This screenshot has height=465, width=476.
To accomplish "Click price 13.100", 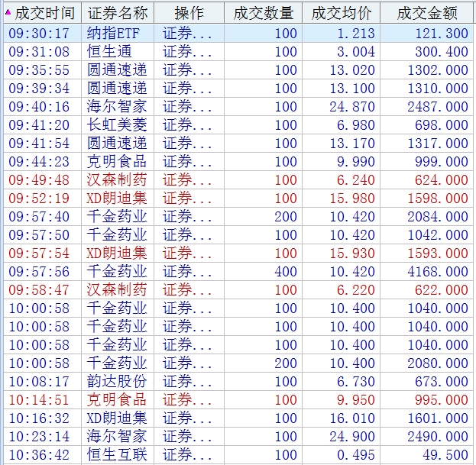I will (352, 89).
